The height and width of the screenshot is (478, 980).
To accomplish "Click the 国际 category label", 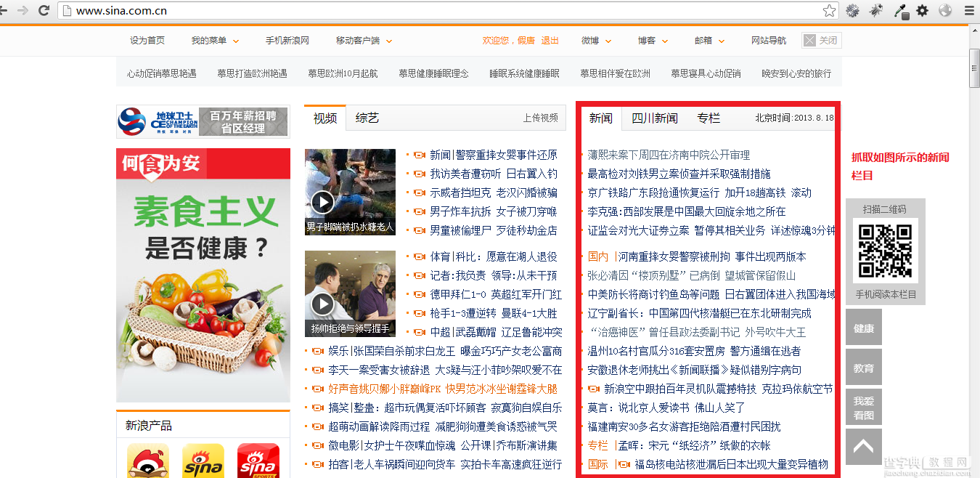I will pyautogui.click(x=598, y=464).
